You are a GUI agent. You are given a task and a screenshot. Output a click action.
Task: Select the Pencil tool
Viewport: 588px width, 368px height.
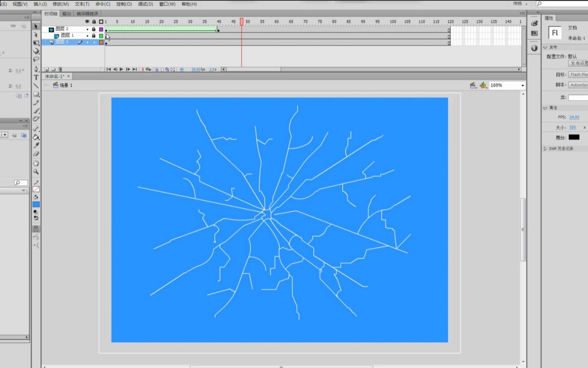click(x=36, y=103)
